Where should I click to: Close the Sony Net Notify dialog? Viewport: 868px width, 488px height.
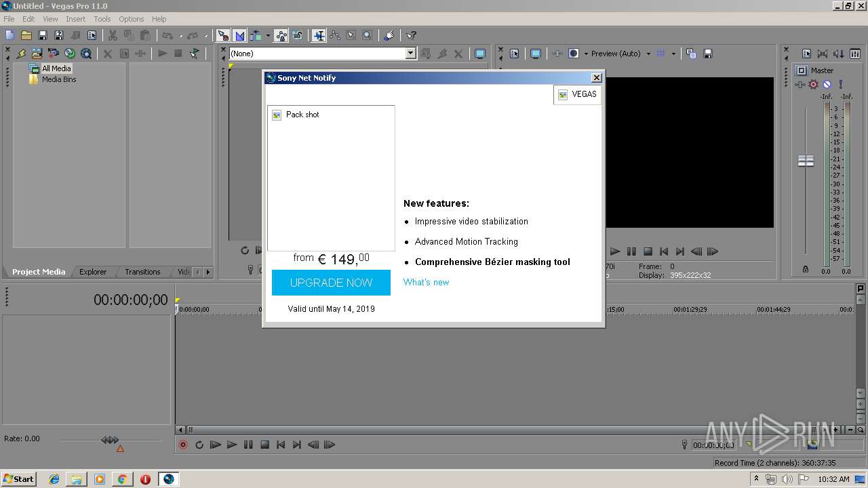pyautogui.click(x=597, y=78)
